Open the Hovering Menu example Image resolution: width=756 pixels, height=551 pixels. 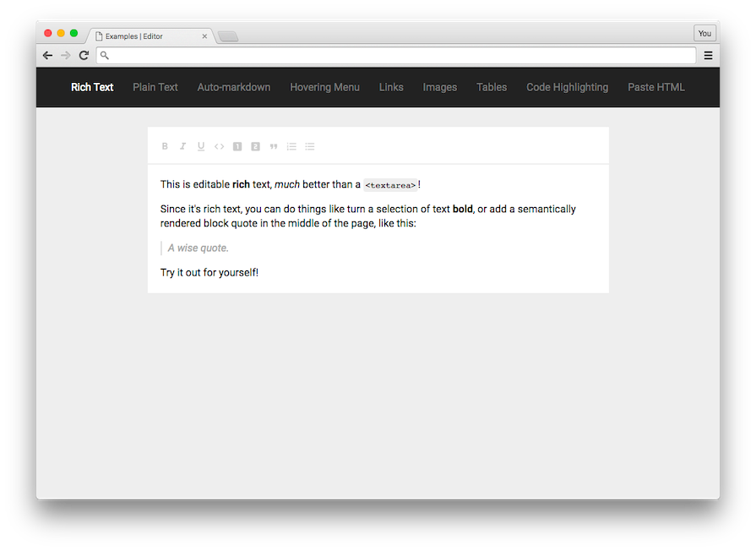324,87
